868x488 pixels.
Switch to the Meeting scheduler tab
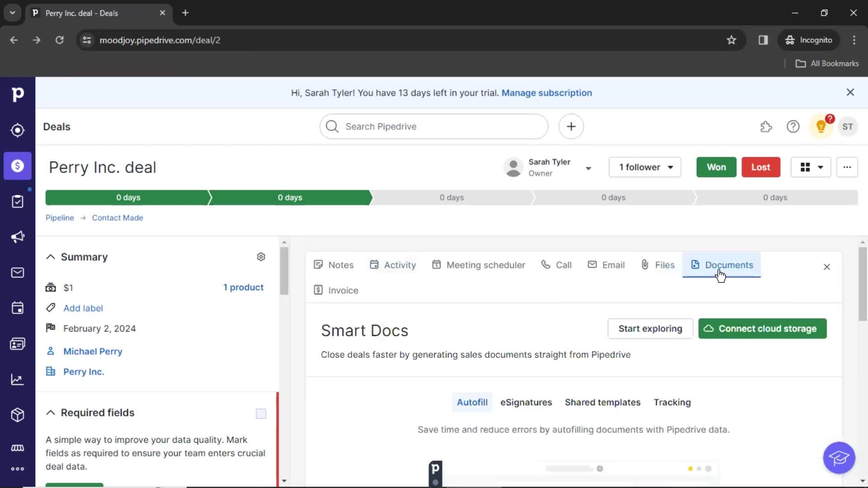coord(479,265)
